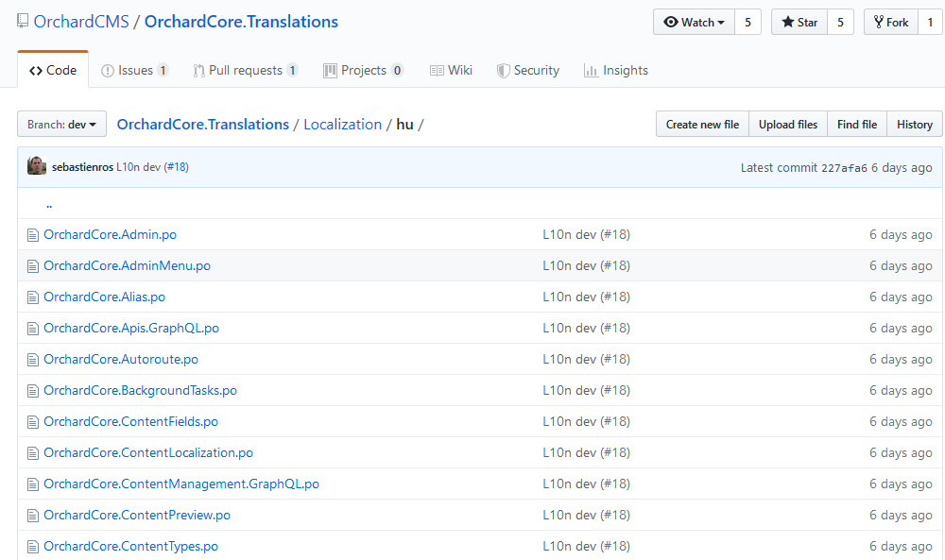Open the Issues tab

pyautogui.click(x=134, y=71)
